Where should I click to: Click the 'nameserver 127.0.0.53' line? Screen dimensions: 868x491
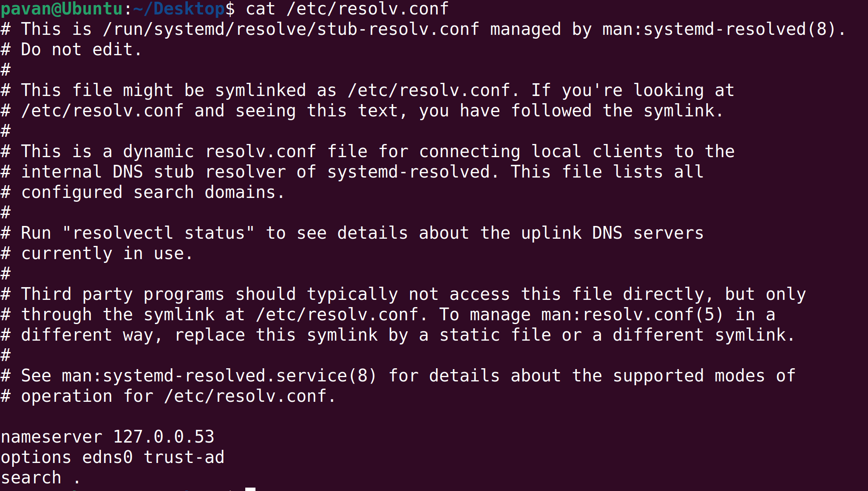108,437
